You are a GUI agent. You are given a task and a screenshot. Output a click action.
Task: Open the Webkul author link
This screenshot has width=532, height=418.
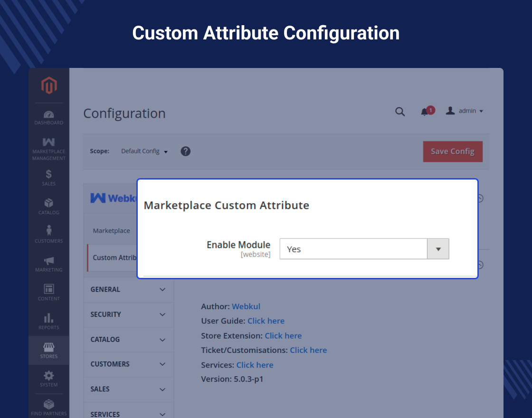click(246, 306)
